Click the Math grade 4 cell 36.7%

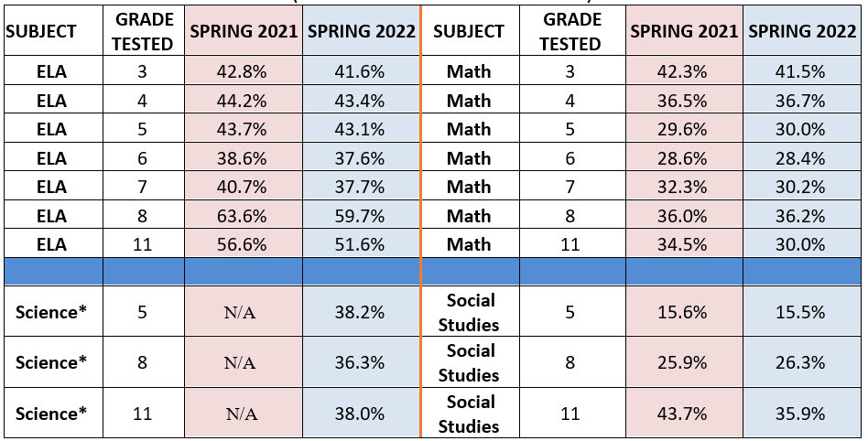point(800,101)
